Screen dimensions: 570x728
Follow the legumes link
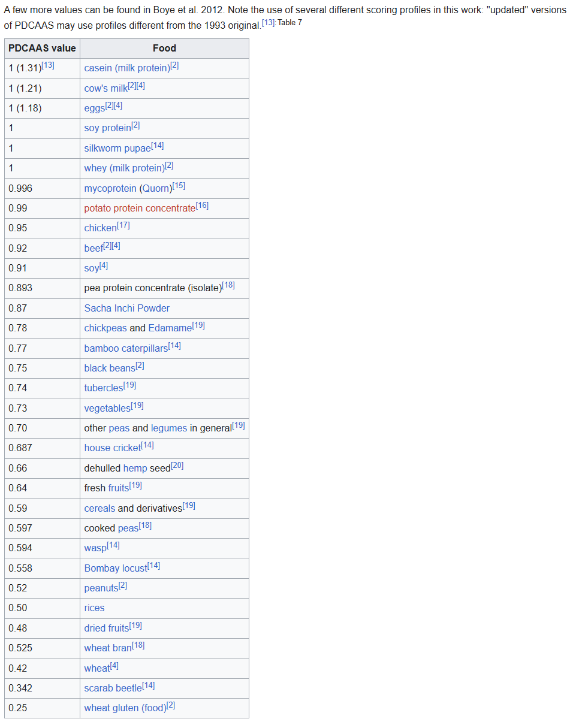tap(169, 428)
